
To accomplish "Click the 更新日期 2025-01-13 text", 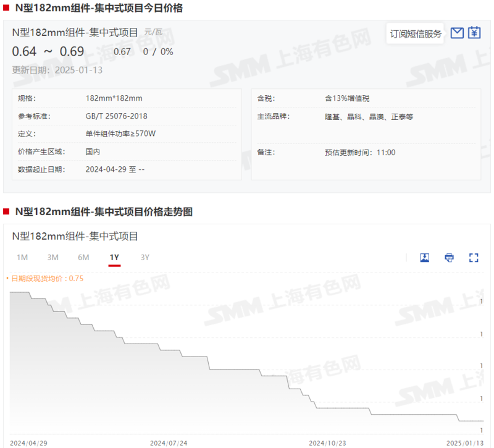I will click(x=59, y=70).
